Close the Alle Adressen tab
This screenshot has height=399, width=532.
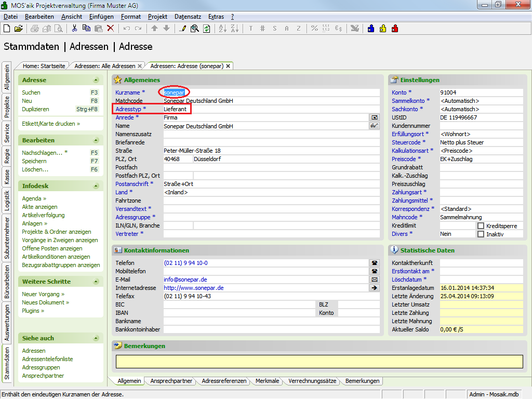(139, 66)
